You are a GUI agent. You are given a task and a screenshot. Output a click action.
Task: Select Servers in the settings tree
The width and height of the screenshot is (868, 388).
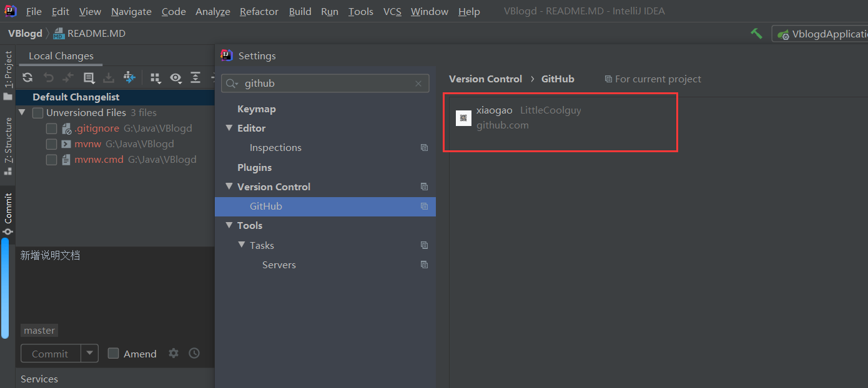click(279, 264)
